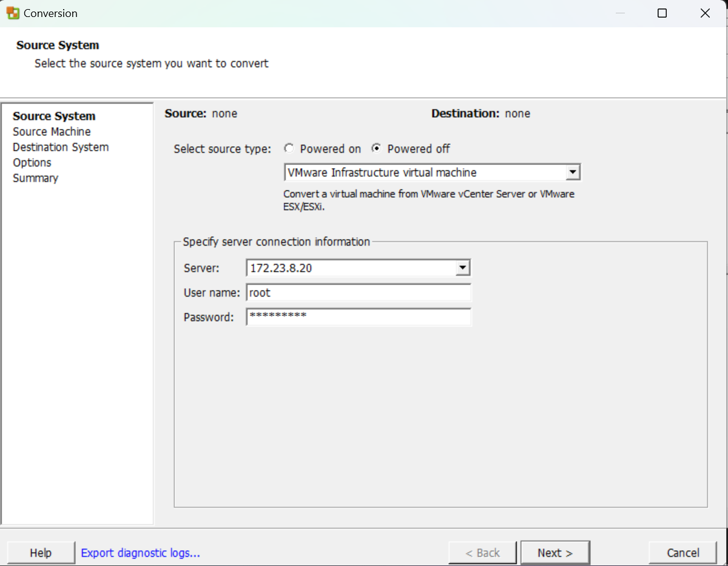Viewport: 728px width, 566px height.
Task: Click the Cancel button
Action: coord(683,553)
